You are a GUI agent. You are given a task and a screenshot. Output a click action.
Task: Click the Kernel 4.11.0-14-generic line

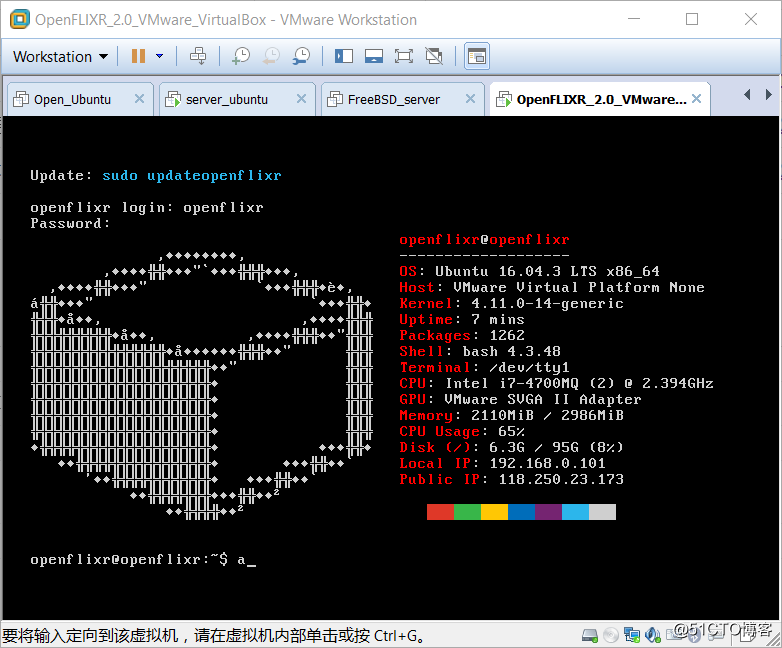point(511,303)
